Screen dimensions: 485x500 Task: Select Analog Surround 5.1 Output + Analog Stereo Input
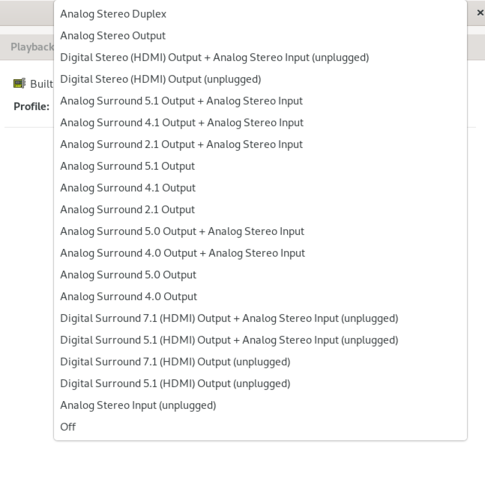coord(260,101)
